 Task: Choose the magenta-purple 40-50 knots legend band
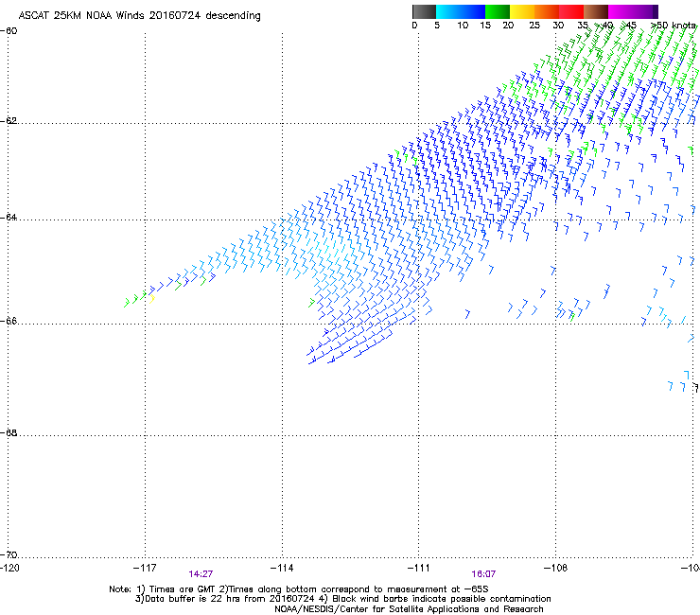[633, 11]
